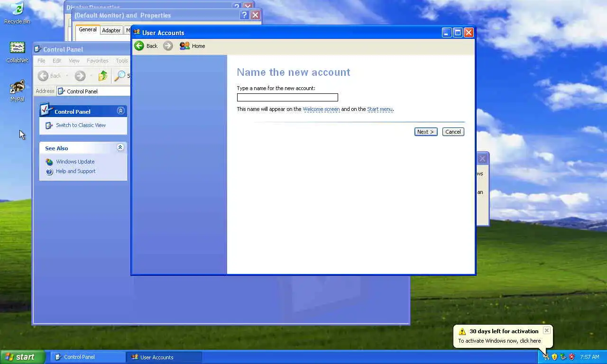Click the greyed Forward arrow in User Accounts
607x364 pixels.
click(168, 45)
